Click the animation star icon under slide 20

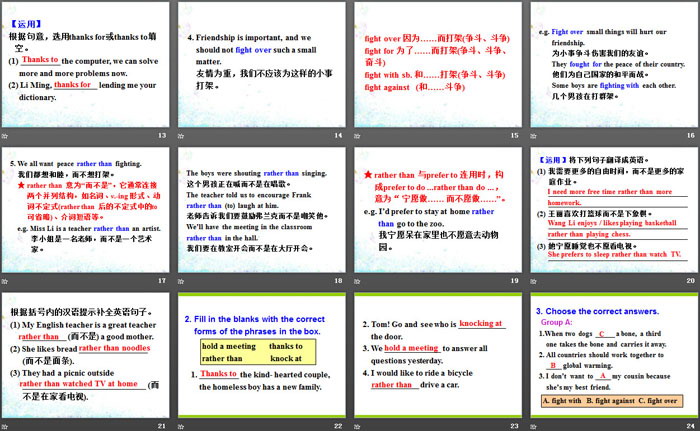(x=533, y=281)
